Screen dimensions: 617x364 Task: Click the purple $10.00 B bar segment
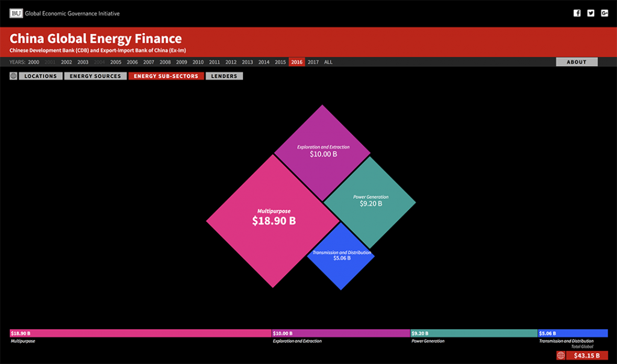[x=341, y=333]
